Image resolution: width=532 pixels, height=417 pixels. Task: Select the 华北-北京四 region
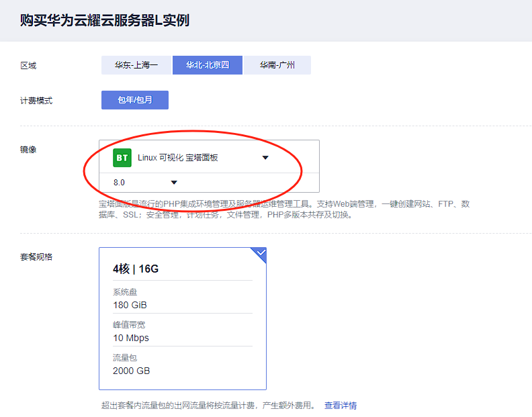click(x=208, y=65)
